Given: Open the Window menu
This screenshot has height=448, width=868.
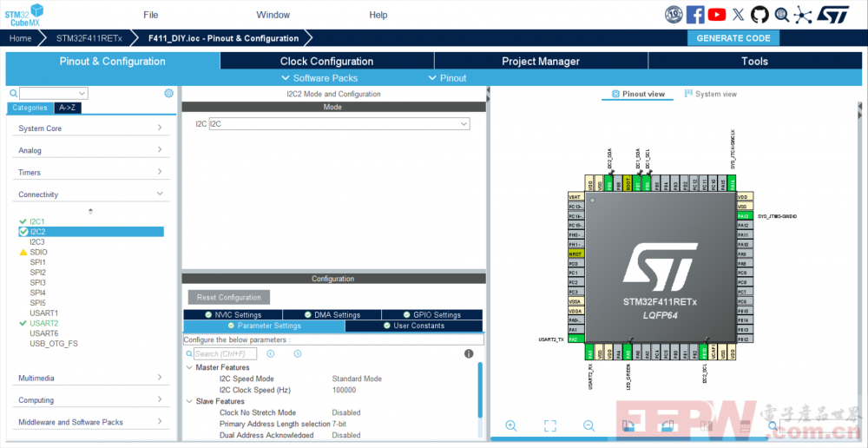Looking at the screenshot, I should pos(273,15).
